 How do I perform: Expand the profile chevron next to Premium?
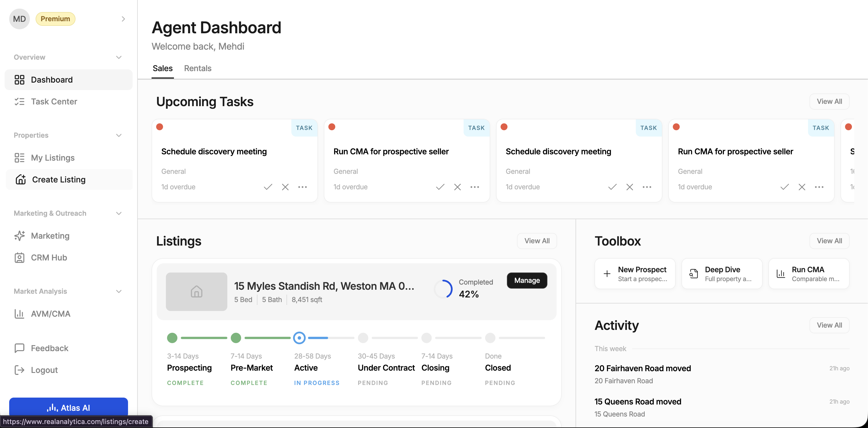coord(123,19)
